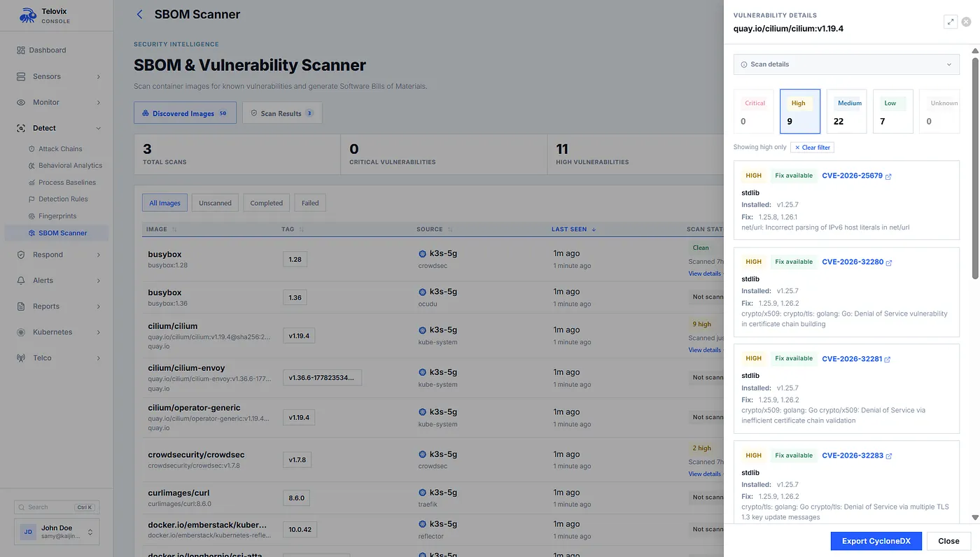Focus the sidebar Search field

tap(57, 507)
